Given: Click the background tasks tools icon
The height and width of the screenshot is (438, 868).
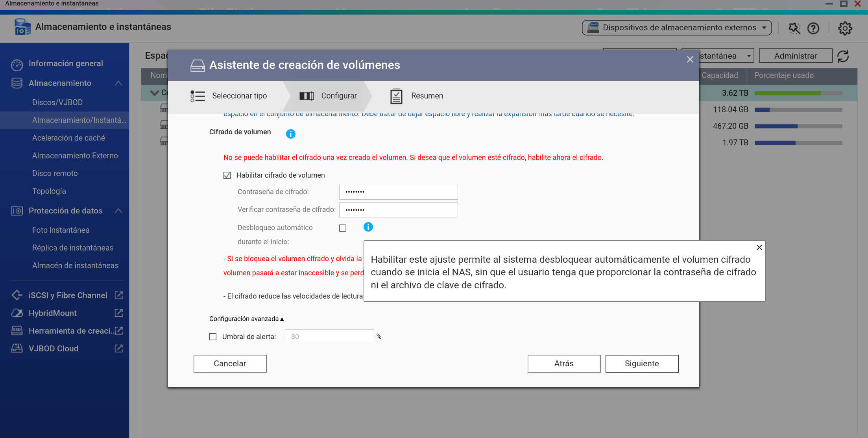Looking at the screenshot, I should (x=794, y=28).
